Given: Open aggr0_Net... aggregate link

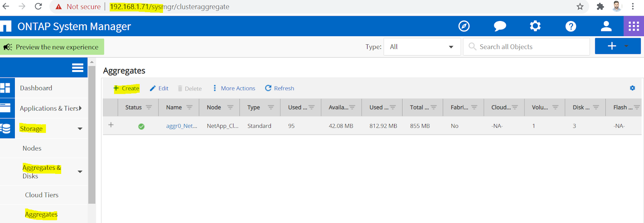Looking at the screenshot, I should click(182, 126).
